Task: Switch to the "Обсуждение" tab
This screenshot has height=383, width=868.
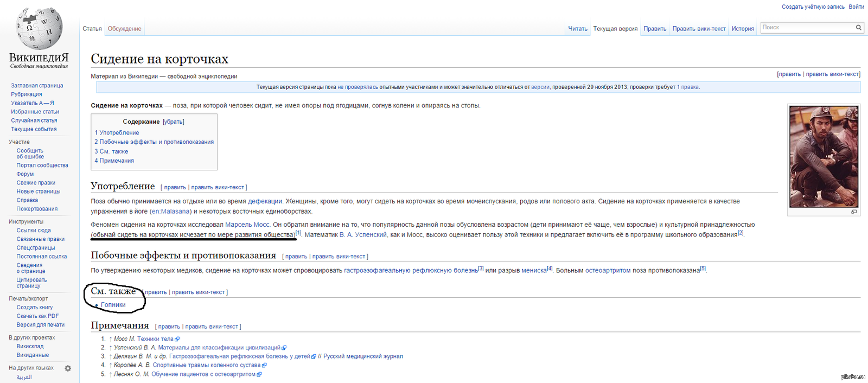Action: tap(124, 29)
